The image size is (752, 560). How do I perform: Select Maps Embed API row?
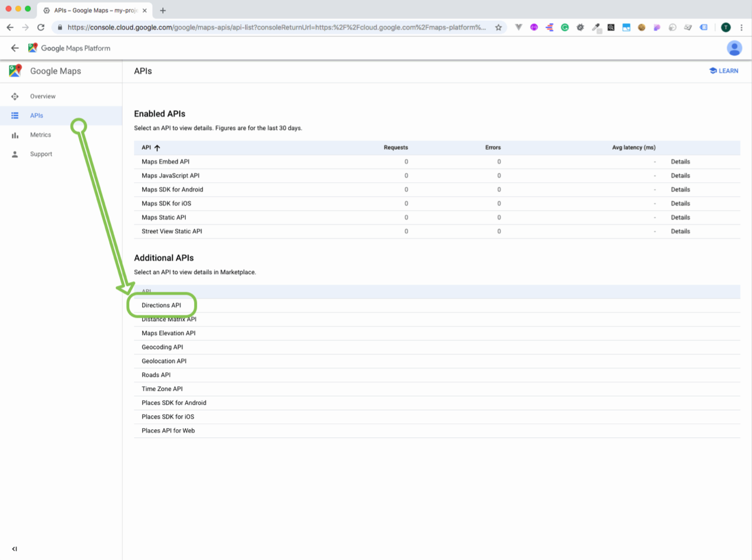point(437,162)
